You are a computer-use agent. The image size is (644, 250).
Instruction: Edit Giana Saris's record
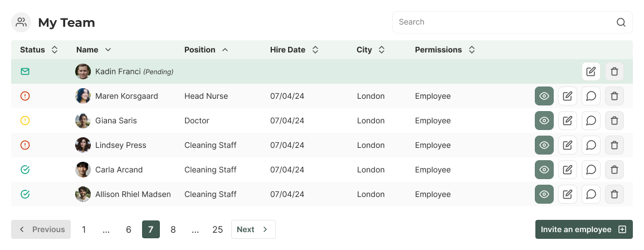568,121
